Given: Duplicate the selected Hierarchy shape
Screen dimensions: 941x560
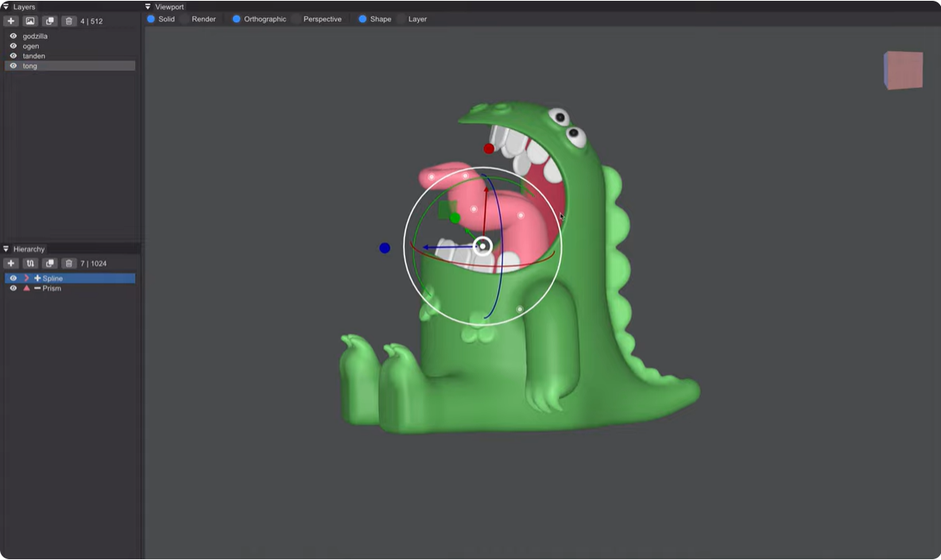Looking at the screenshot, I should 50,264.
